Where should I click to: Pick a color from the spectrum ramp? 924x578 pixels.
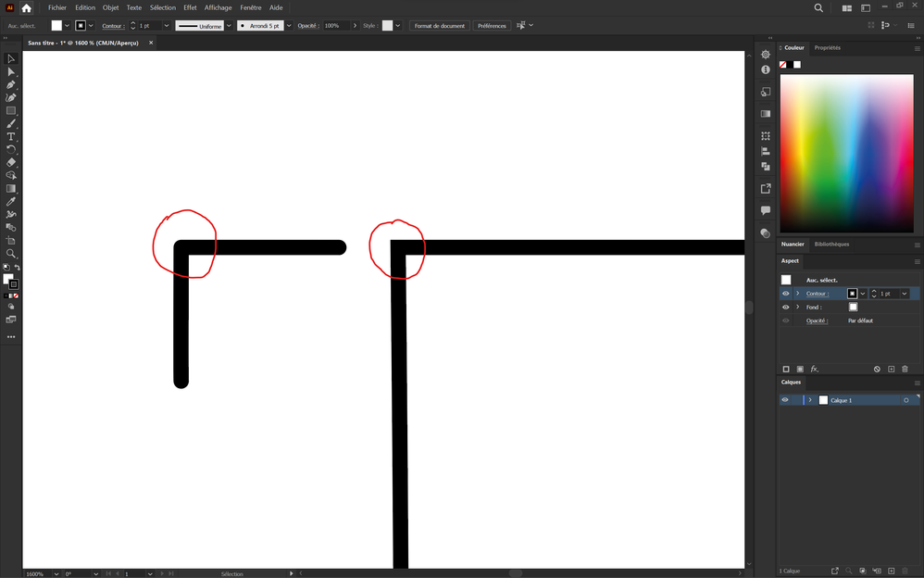point(847,154)
